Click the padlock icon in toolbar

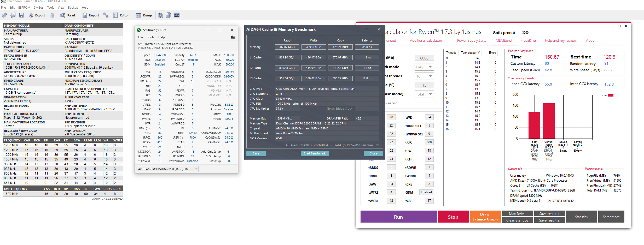52,15
